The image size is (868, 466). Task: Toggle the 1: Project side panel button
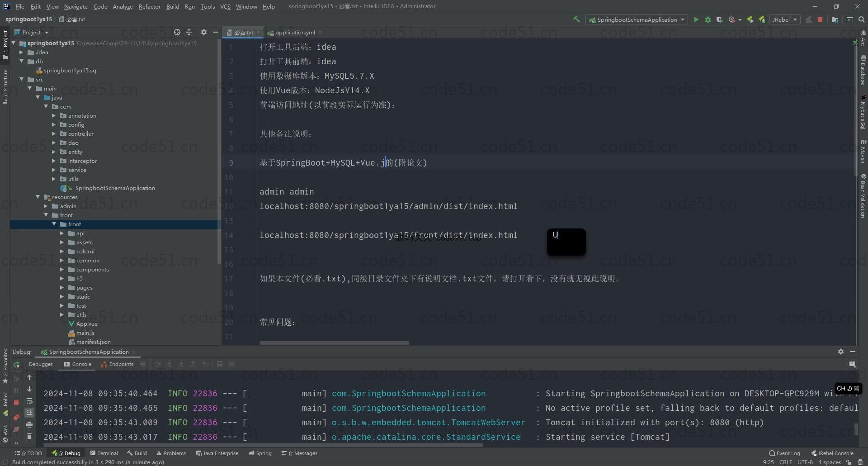(5, 44)
